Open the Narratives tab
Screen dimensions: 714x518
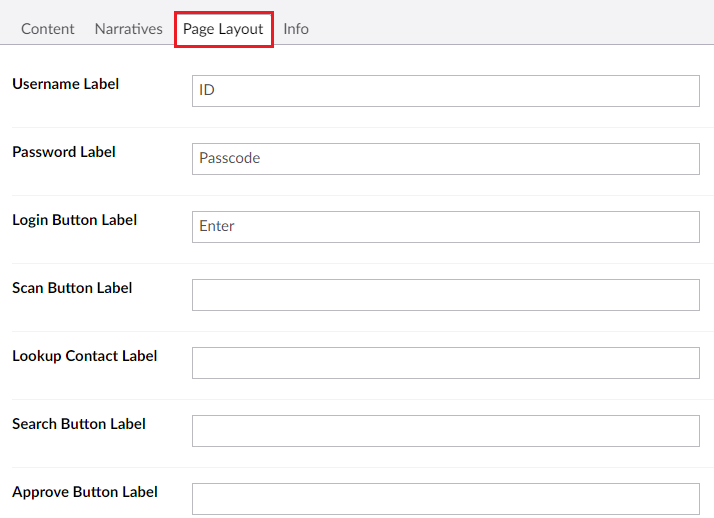[128, 29]
